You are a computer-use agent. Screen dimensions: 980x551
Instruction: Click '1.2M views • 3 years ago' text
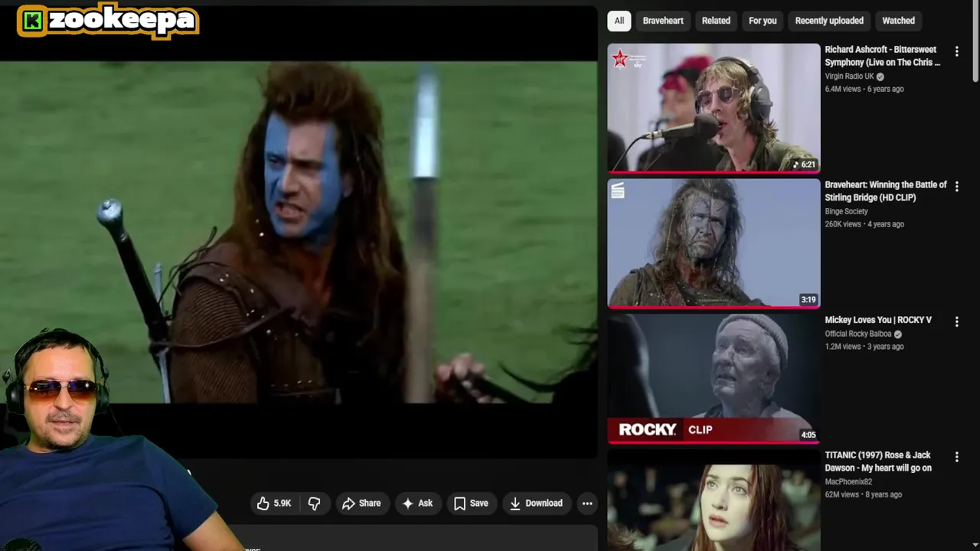[864, 347]
